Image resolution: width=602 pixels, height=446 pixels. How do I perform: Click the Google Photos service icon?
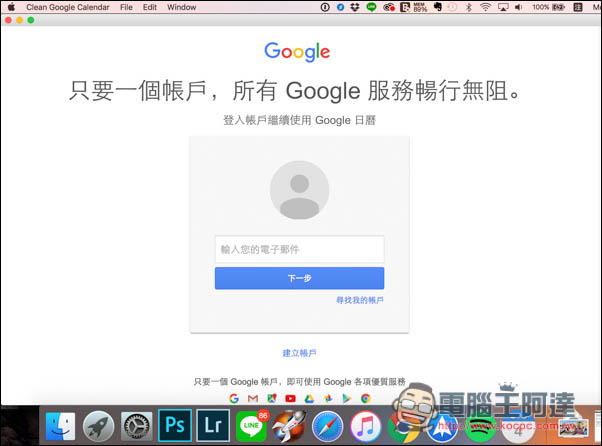(328, 398)
